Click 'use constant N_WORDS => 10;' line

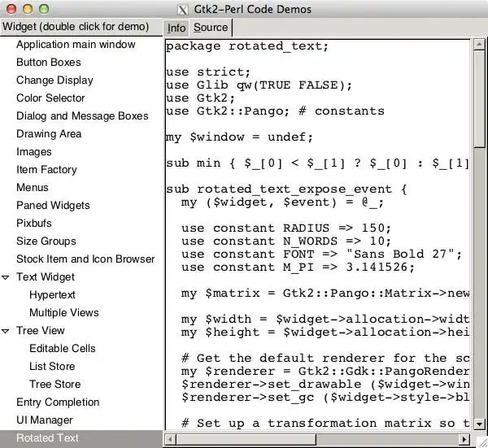286,241
